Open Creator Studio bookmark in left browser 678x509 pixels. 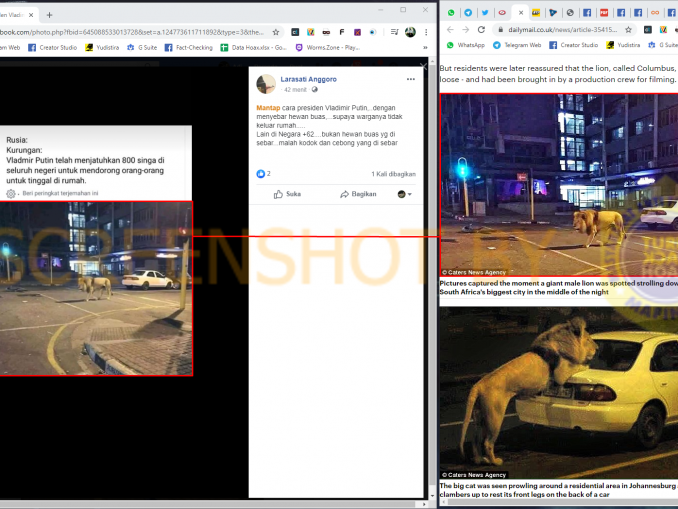pos(52,48)
